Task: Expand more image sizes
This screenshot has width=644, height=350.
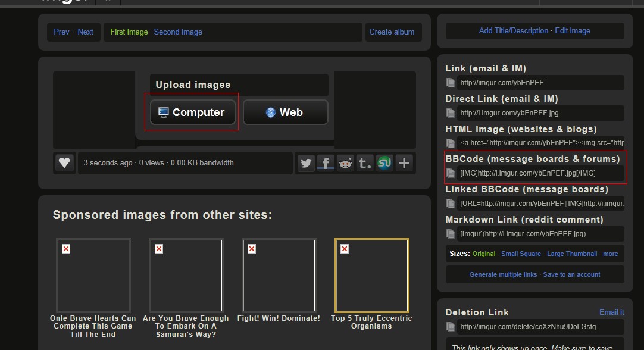Action: [x=610, y=254]
